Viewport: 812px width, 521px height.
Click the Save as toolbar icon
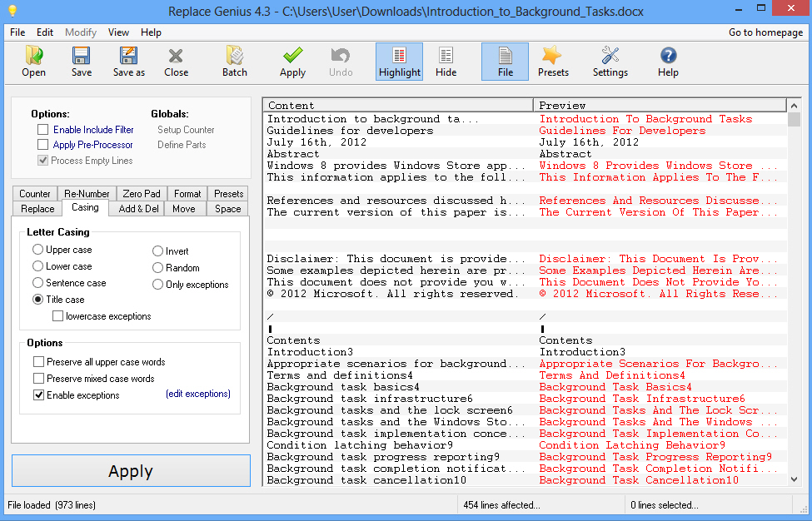coord(129,62)
